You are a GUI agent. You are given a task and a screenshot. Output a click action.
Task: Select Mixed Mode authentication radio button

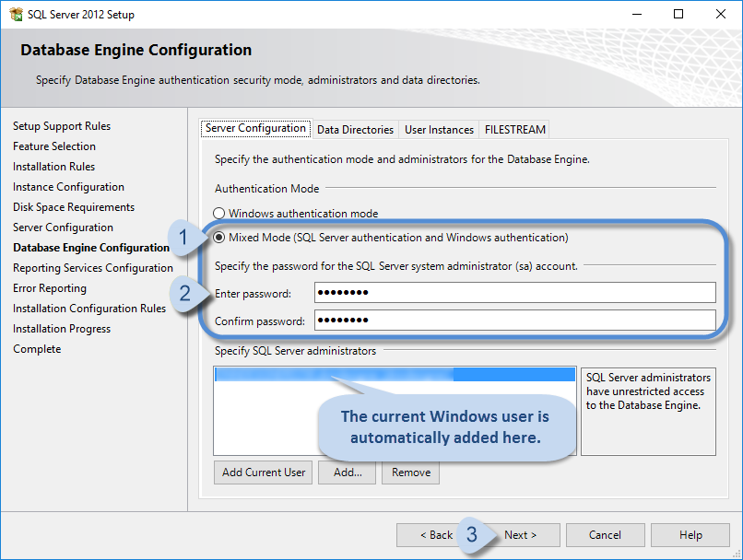pos(219,238)
